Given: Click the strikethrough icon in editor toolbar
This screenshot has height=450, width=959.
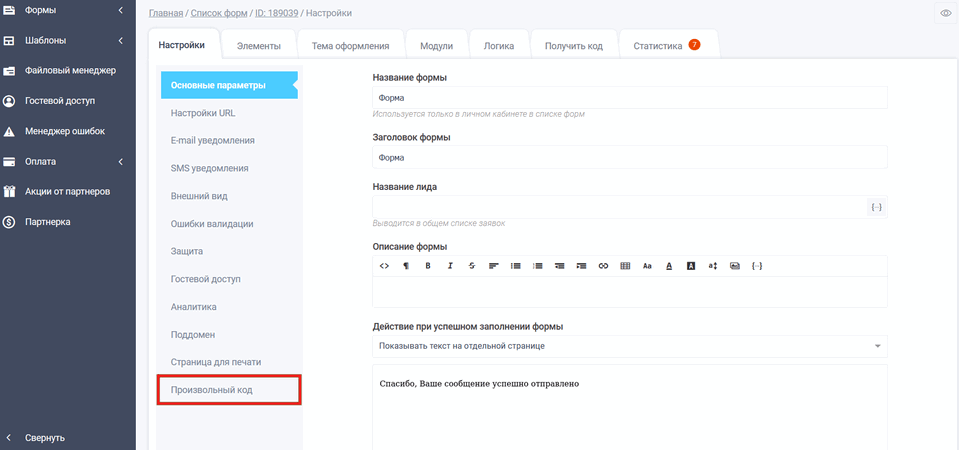Looking at the screenshot, I should 471,266.
